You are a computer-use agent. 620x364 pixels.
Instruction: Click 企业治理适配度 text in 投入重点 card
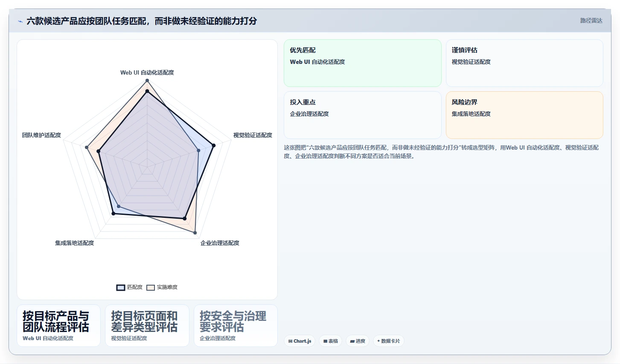click(309, 114)
